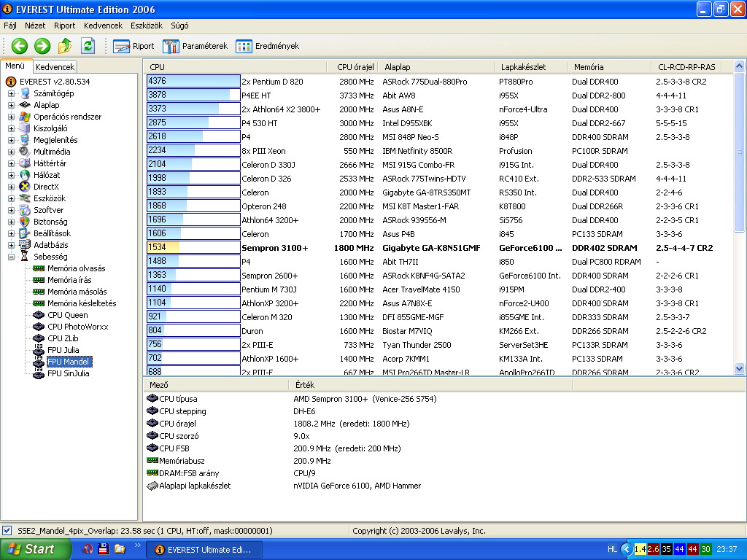Click the Szoftver icon in tree

coord(24,210)
